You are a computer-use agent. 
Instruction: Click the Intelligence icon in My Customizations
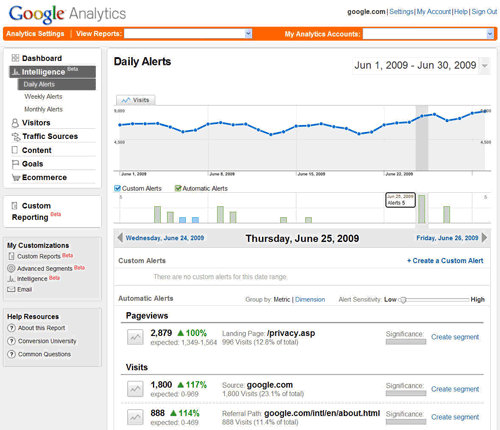click(x=11, y=279)
